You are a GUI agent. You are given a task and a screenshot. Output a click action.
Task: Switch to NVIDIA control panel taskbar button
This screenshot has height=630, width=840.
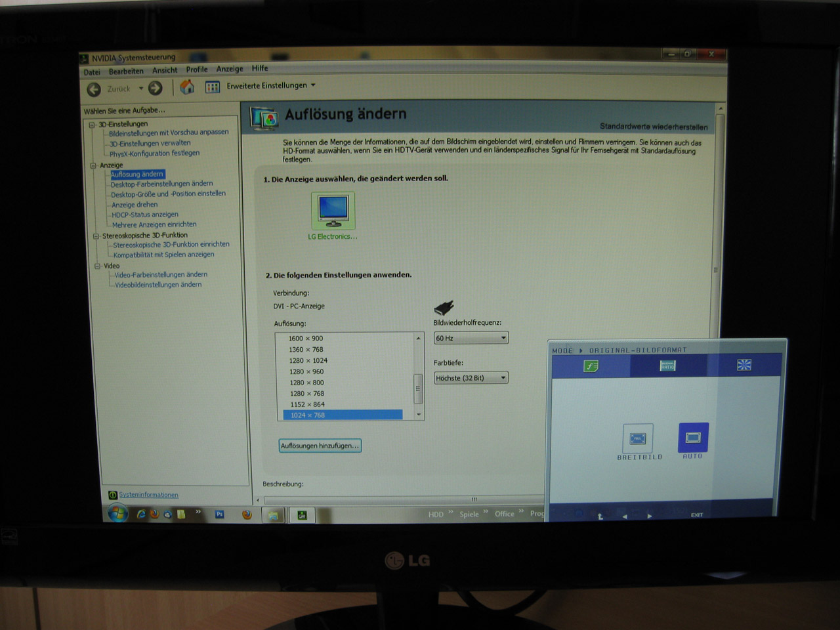[302, 515]
